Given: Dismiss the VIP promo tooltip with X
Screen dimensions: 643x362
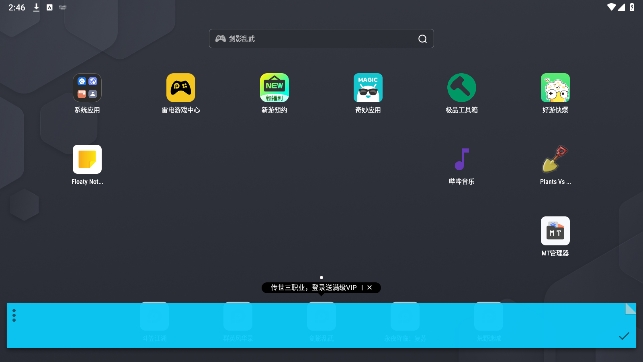Looking at the screenshot, I should [x=369, y=287].
